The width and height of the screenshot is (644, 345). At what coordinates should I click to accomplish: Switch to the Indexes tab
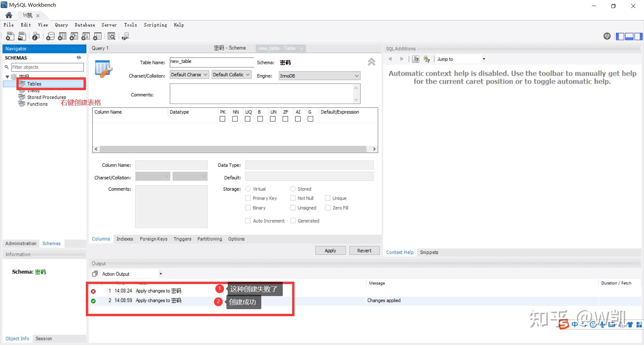(125, 239)
